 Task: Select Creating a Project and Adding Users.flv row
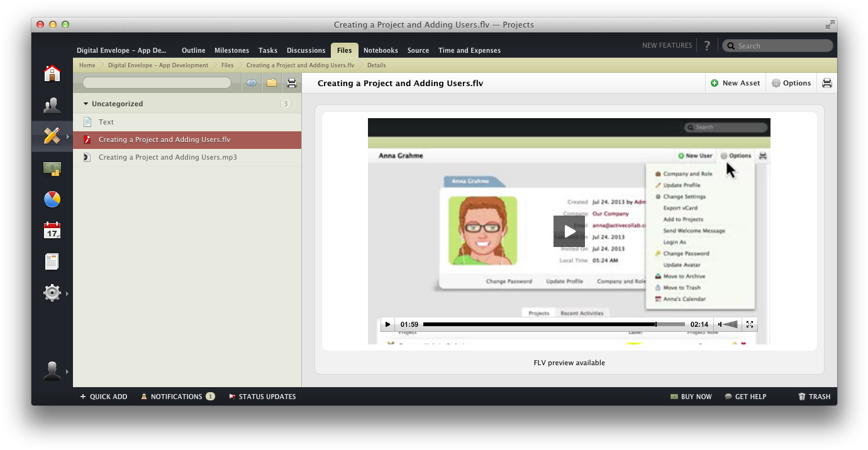187,140
